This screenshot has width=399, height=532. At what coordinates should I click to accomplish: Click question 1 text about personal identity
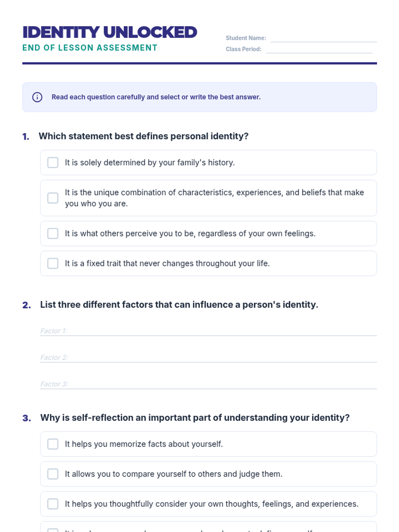144,136
